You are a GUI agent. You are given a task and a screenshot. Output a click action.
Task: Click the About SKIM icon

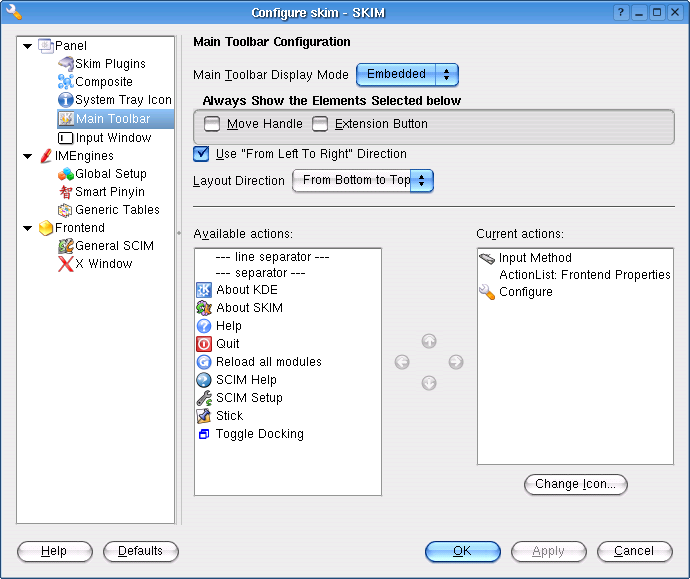(204, 308)
